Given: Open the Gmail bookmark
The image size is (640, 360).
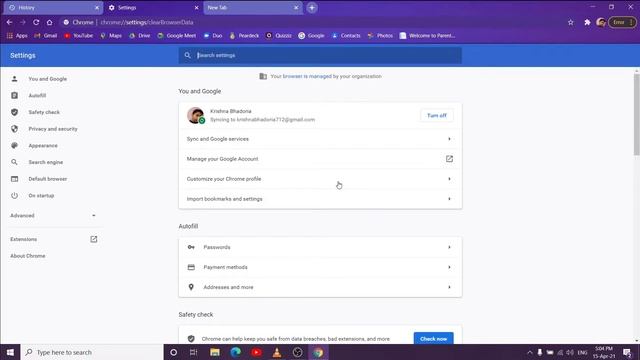Looking at the screenshot, I should pyautogui.click(x=46, y=36).
